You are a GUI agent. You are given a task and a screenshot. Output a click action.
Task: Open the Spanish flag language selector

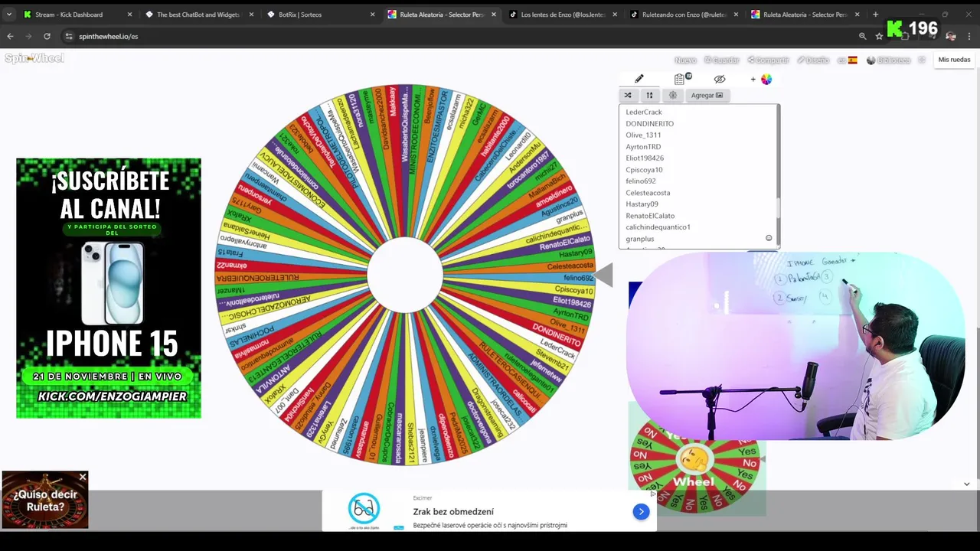(848, 60)
